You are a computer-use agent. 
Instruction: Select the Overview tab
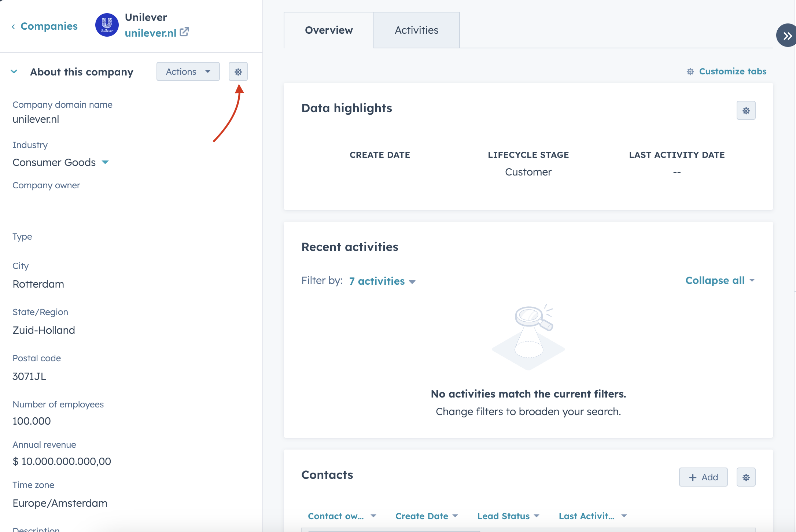pyautogui.click(x=329, y=30)
